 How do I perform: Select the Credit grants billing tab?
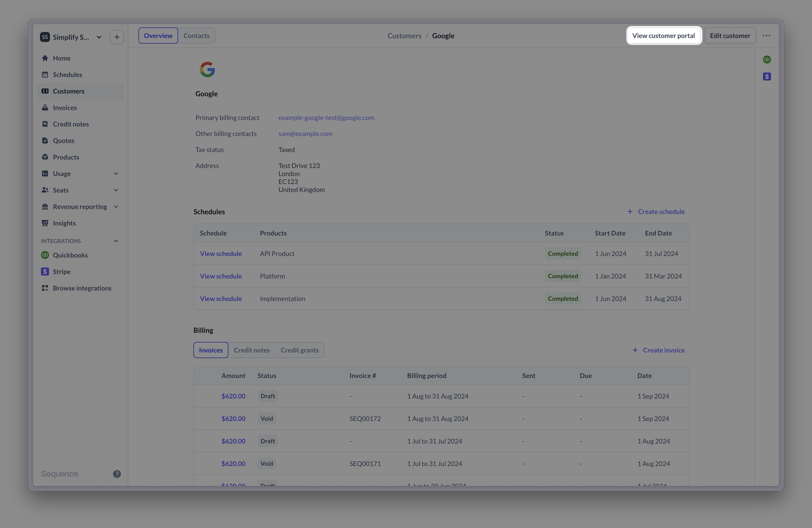click(x=299, y=350)
